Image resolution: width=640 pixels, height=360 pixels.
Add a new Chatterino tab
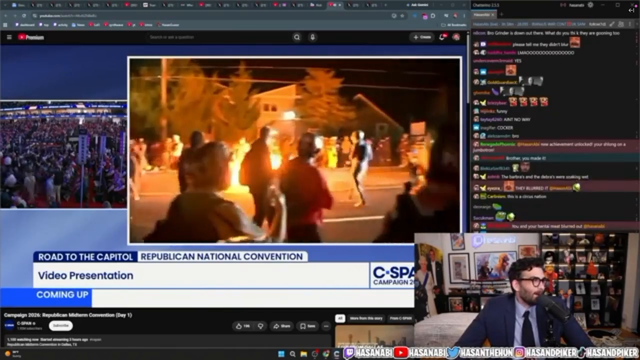point(502,15)
